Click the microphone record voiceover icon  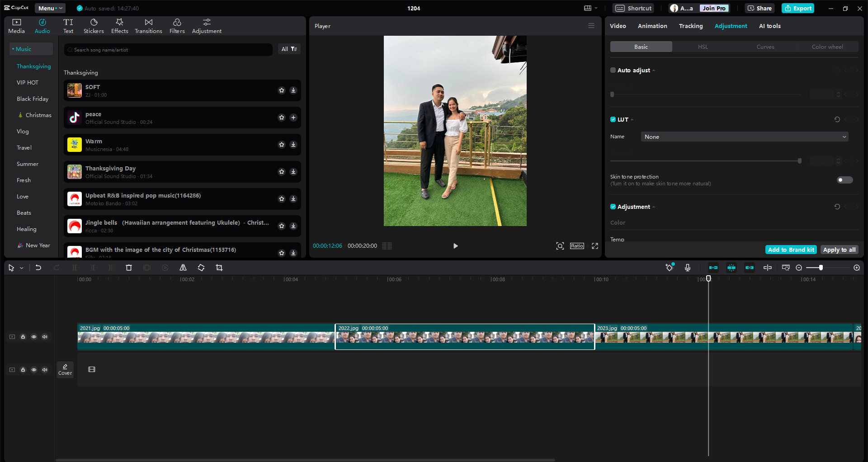pyautogui.click(x=688, y=268)
